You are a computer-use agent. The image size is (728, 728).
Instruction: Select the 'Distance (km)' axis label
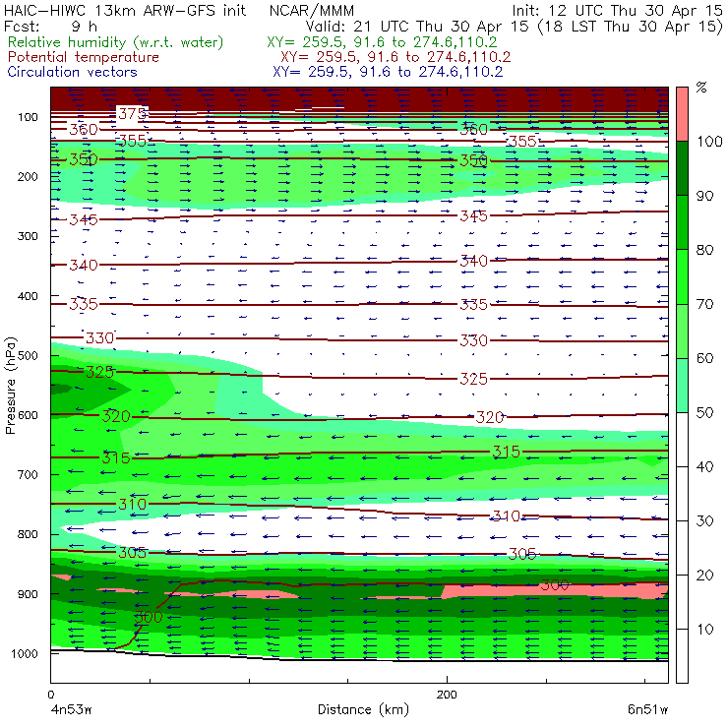pos(363,709)
